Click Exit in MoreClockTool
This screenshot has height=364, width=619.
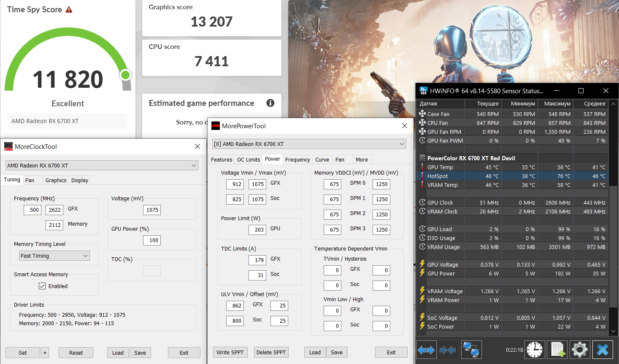[184, 353]
